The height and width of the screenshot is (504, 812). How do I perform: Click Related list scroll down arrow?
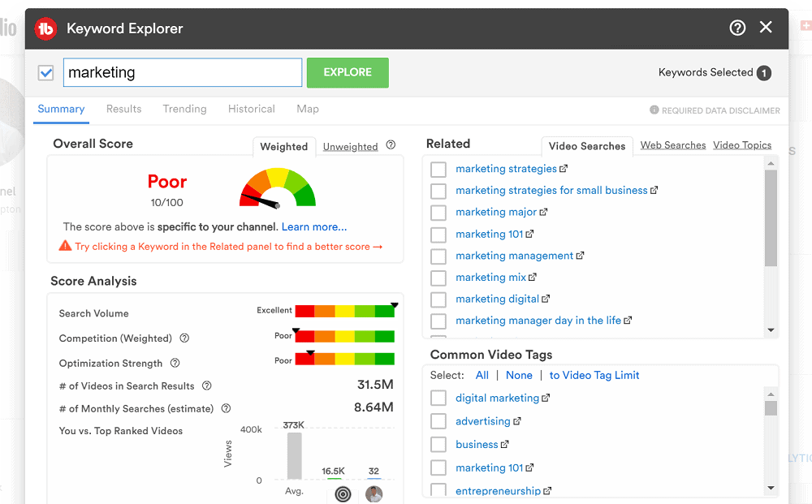tap(771, 330)
